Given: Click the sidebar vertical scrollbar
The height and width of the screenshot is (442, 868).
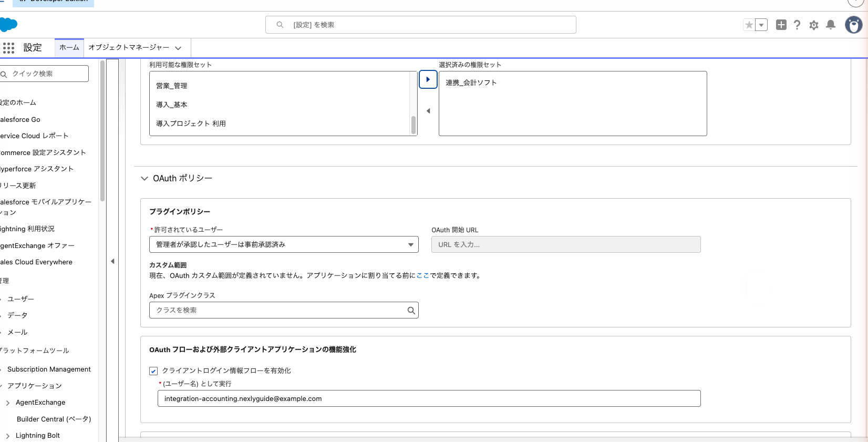Looking at the screenshot, I should 102,131.
